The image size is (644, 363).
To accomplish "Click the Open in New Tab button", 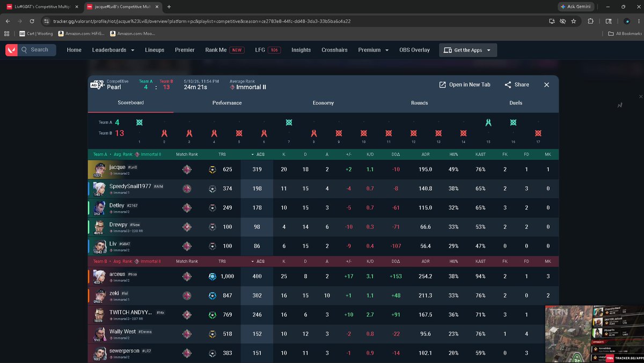I will pos(464,85).
